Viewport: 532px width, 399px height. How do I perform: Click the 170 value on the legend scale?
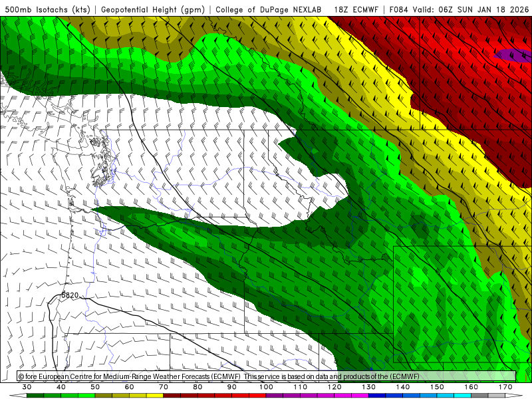505,387
